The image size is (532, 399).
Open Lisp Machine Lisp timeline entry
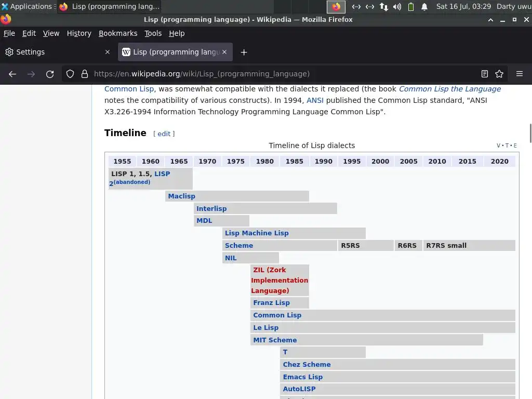pyautogui.click(x=257, y=233)
